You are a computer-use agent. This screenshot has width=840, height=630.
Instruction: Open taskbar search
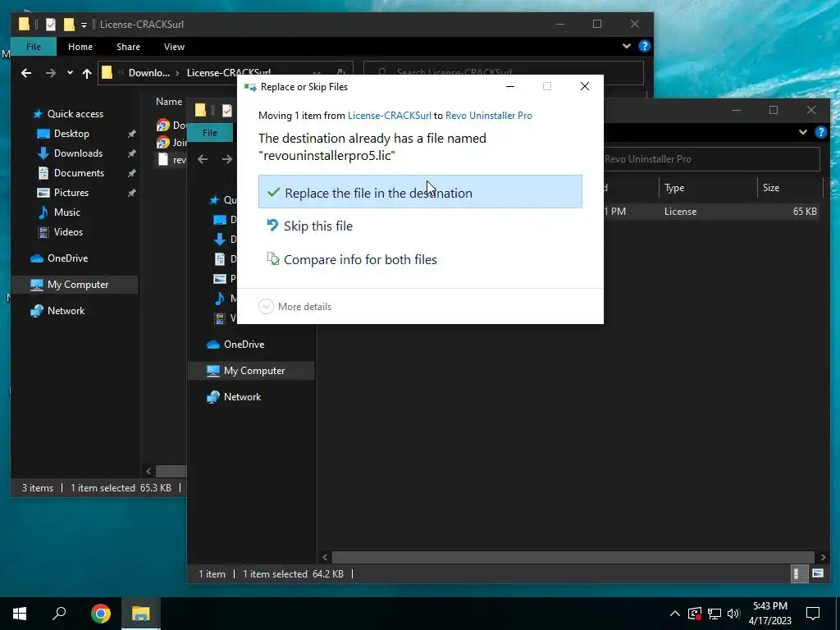click(x=59, y=614)
